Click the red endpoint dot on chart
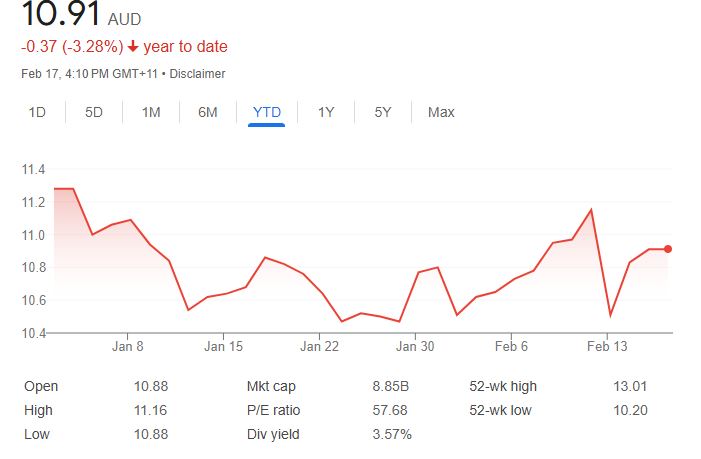Screen dimensions: 701x459 (668, 249)
